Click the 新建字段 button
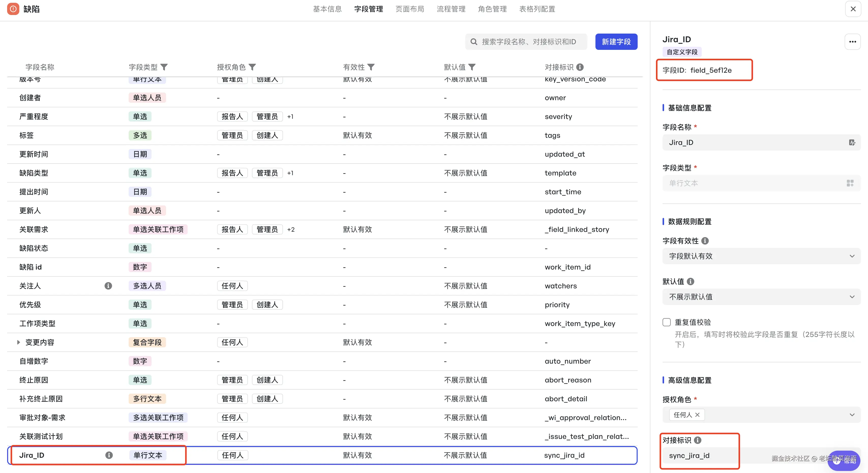This screenshot has width=868, height=473. tap(616, 42)
